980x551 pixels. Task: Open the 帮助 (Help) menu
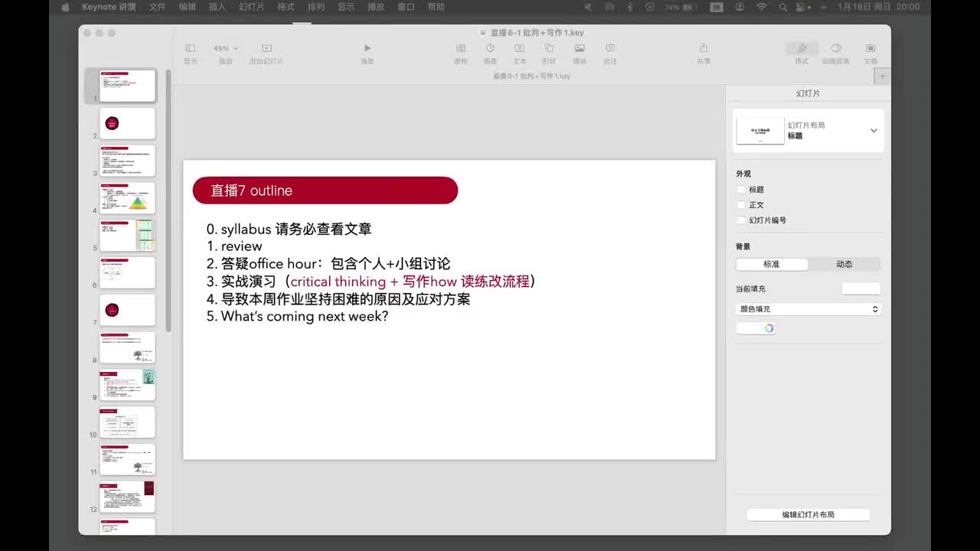click(436, 7)
